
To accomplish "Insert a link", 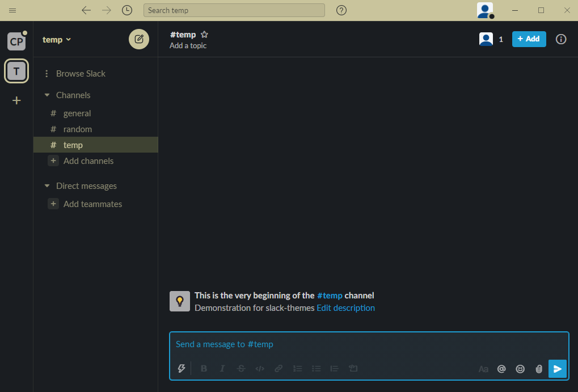I will pos(279,368).
